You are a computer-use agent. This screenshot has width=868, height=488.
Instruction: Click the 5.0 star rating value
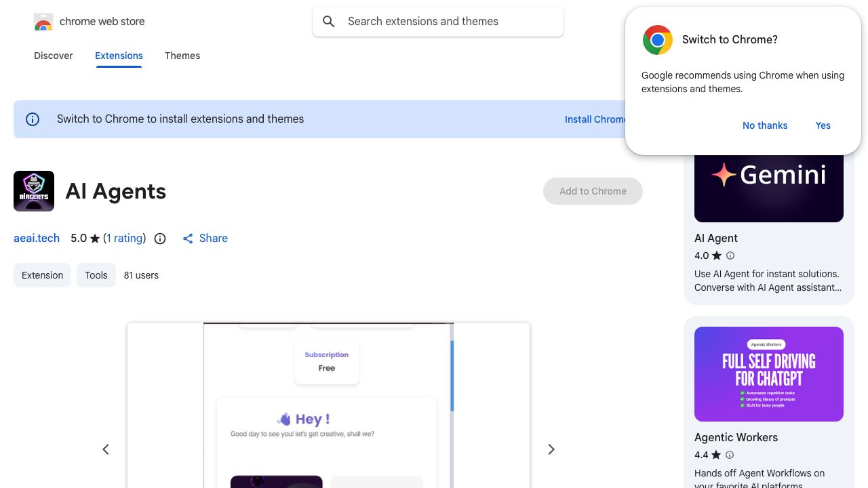tap(79, 239)
